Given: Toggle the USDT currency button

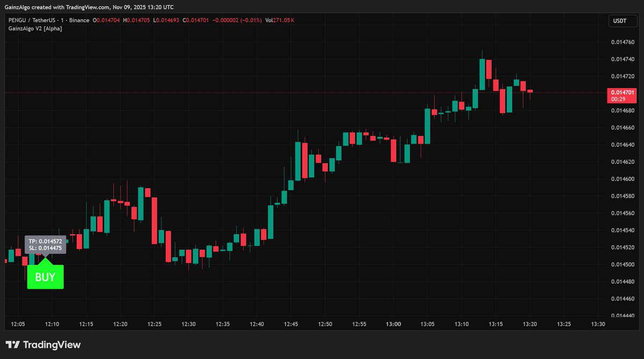Looking at the screenshot, I should pos(621,20).
